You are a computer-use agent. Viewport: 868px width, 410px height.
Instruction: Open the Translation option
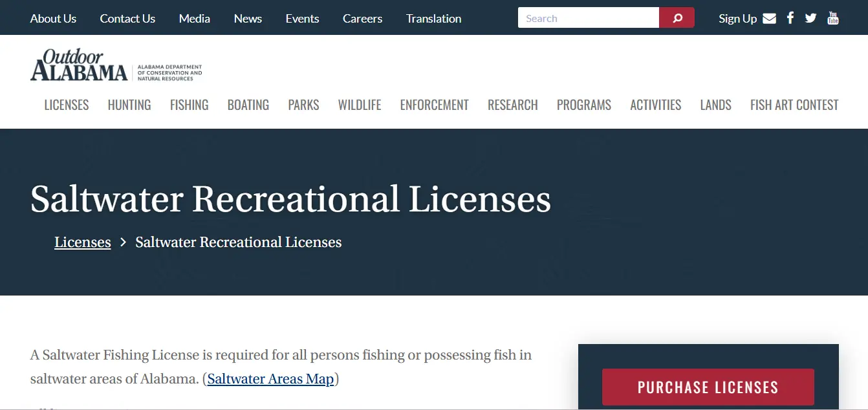433,19
